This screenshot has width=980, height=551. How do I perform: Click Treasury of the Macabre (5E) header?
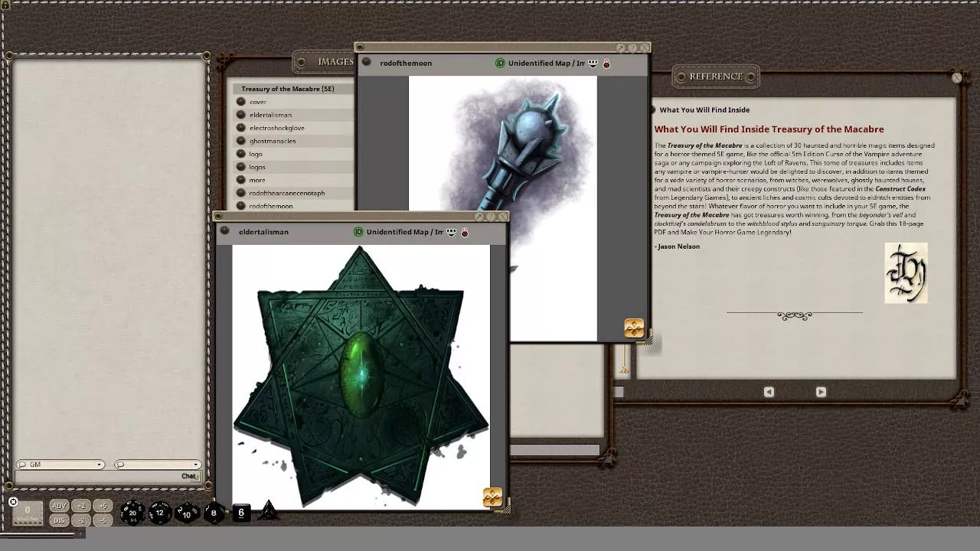pos(288,89)
